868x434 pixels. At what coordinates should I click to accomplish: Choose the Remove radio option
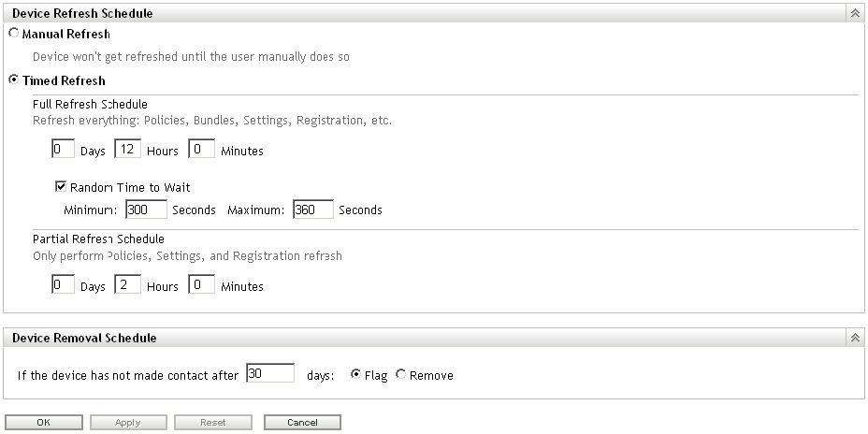pos(400,374)
